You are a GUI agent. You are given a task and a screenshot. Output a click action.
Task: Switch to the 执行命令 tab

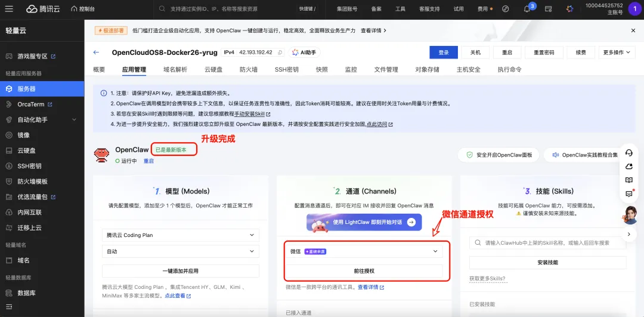pyautogui.click(x=510, y=69)
